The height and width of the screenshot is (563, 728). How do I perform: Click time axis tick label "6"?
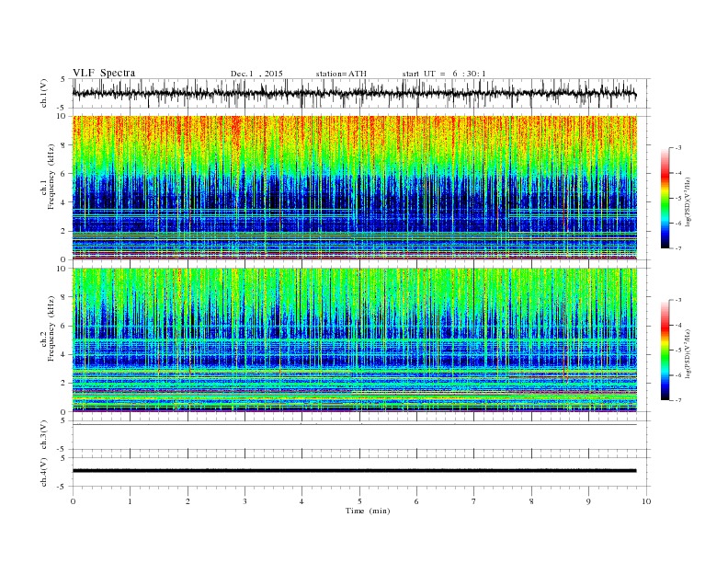416,501
